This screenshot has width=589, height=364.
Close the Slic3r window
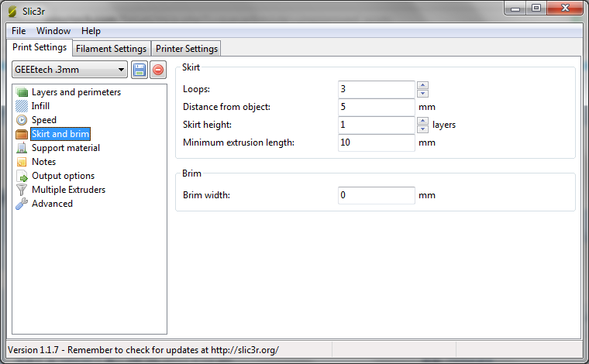click(x=565, y=9)
